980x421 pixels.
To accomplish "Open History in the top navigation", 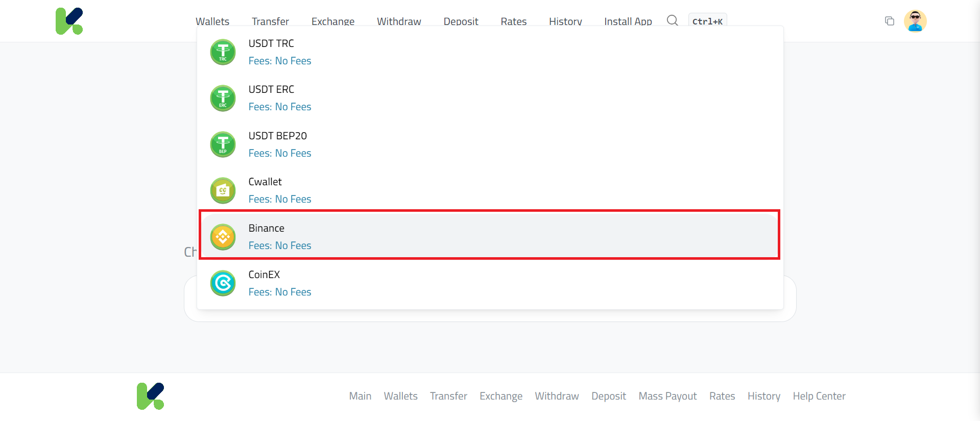I will coord(565,21).
